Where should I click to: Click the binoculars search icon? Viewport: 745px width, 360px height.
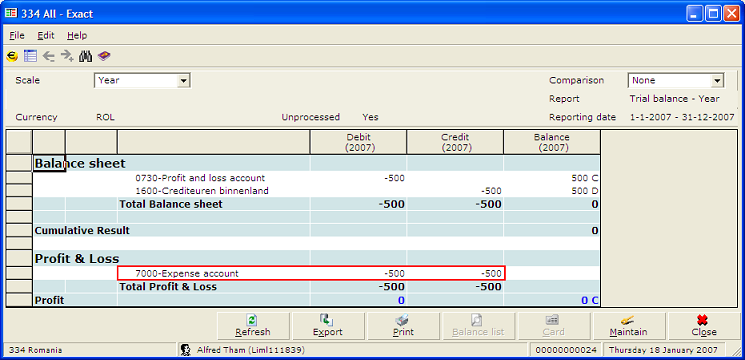point(86,57)
